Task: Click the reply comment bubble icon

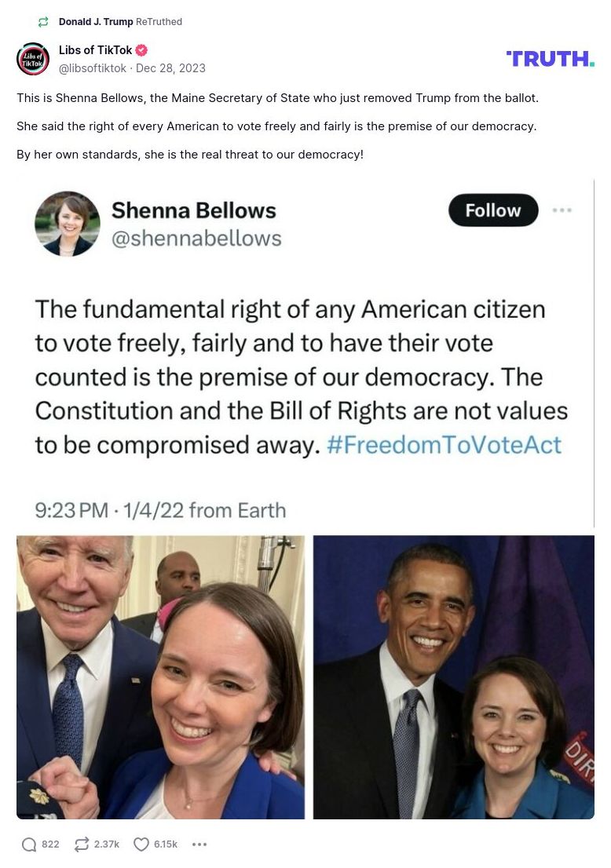Action: [30, 844]
